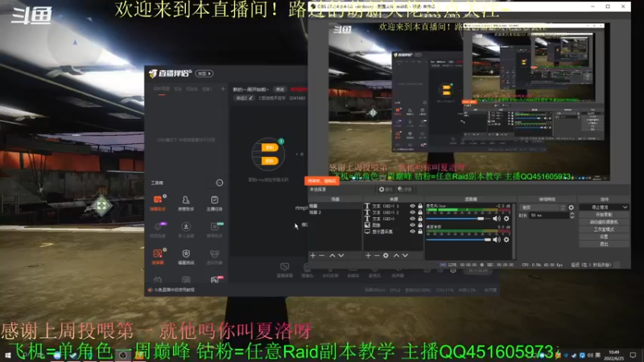
Task: Toggle visibility of source 文本 (GDI+) 2
Action: coord(412,212)
